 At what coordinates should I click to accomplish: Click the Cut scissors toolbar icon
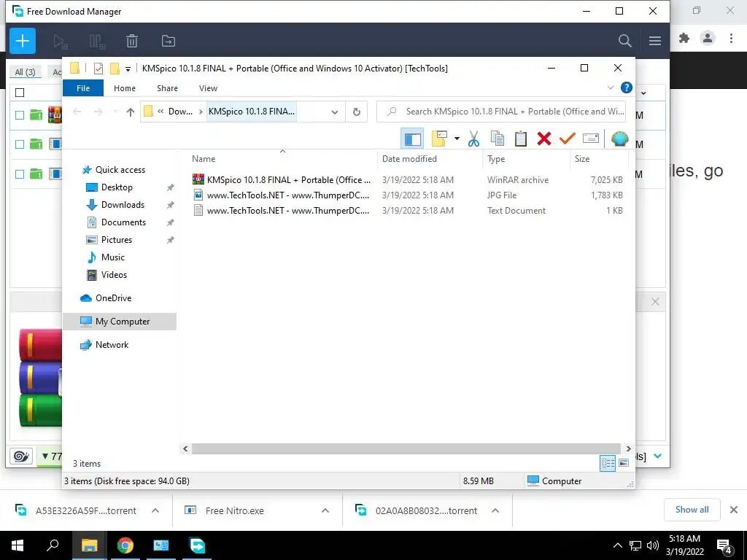click(473, 139)
